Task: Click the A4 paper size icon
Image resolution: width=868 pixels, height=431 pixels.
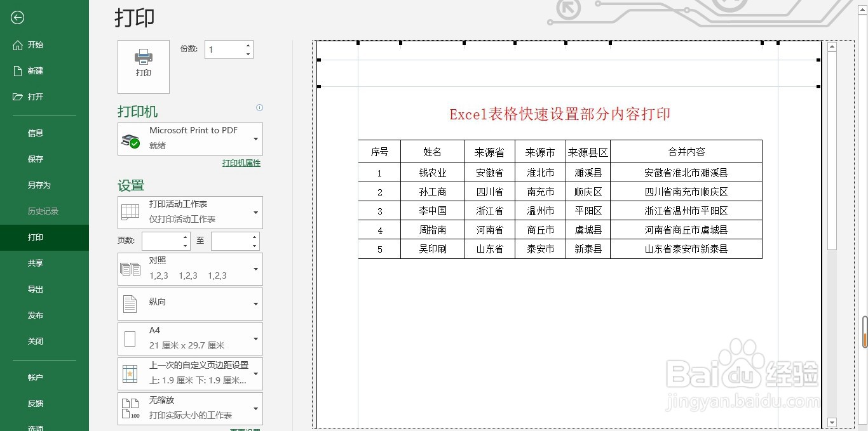Action: pyautogui.click(x=130, y=338)
